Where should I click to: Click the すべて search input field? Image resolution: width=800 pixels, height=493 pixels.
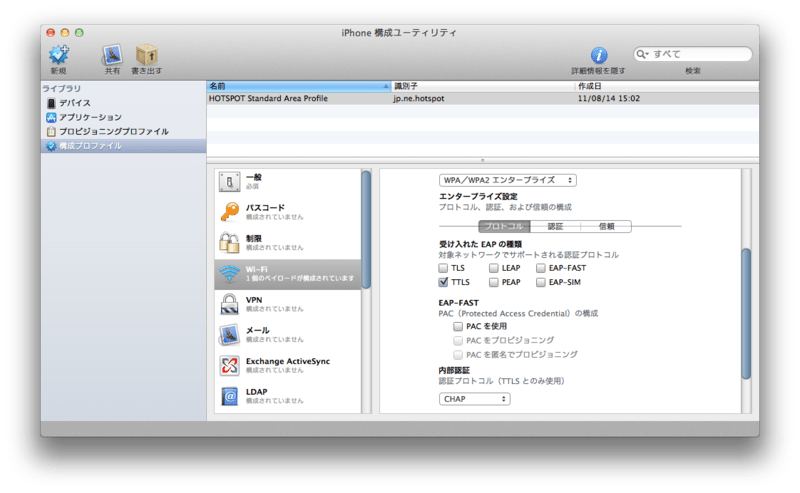[700, 54]
